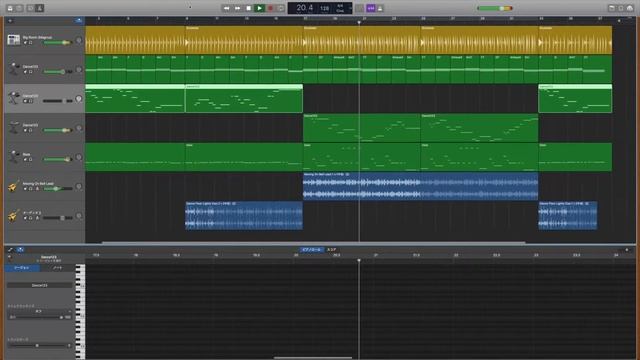Adjust the drummer track volume slider
The height and width of the screenshot is (360, 640).
pos(58,42)
